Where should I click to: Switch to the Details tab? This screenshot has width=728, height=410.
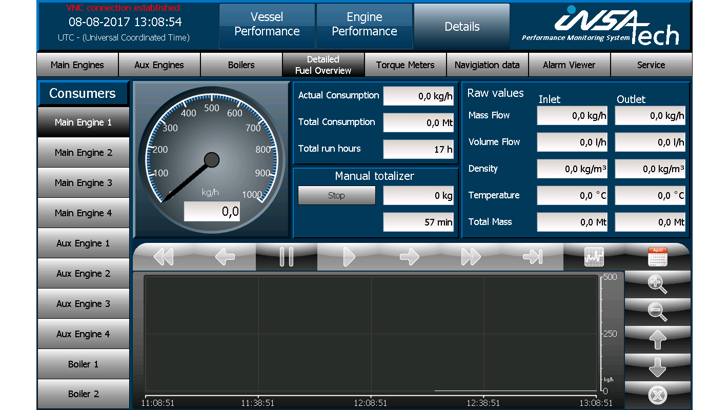[x=462, y=26]
